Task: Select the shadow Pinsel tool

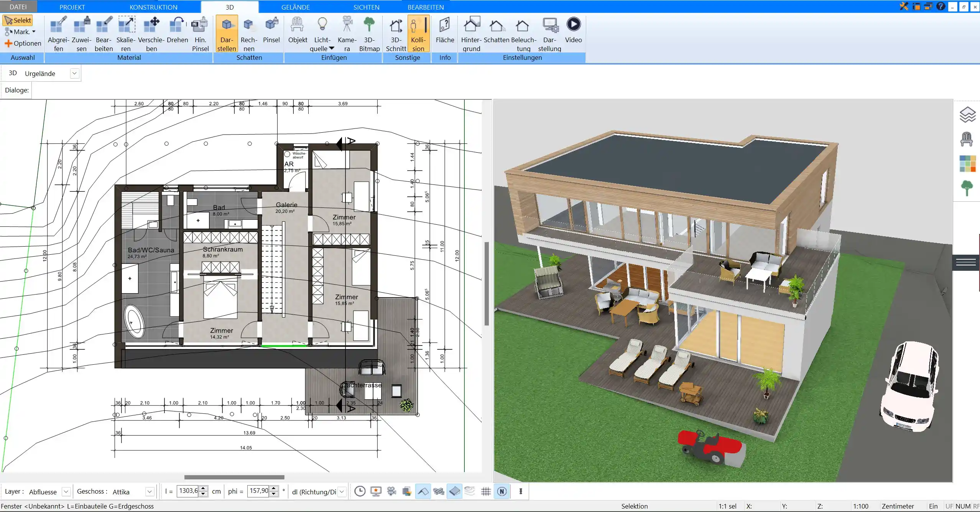Action: pyautogui.click(x=271, y=30)
